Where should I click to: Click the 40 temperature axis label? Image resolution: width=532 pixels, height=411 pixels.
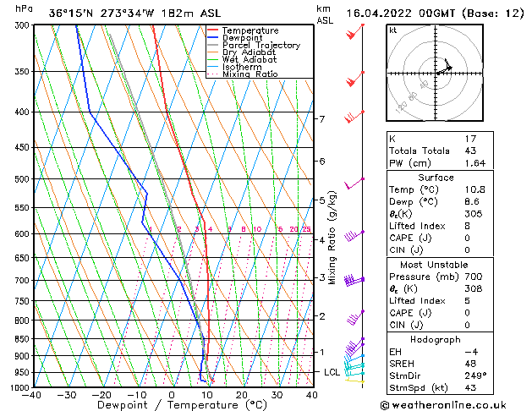(312, 395)
